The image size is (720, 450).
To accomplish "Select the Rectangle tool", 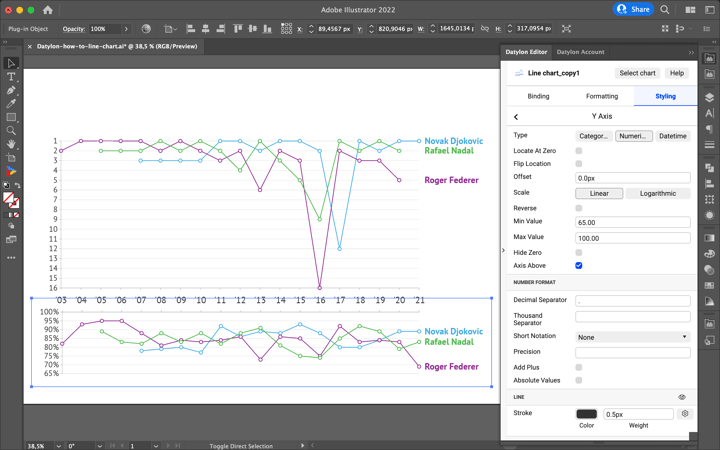I will point(11,117).
